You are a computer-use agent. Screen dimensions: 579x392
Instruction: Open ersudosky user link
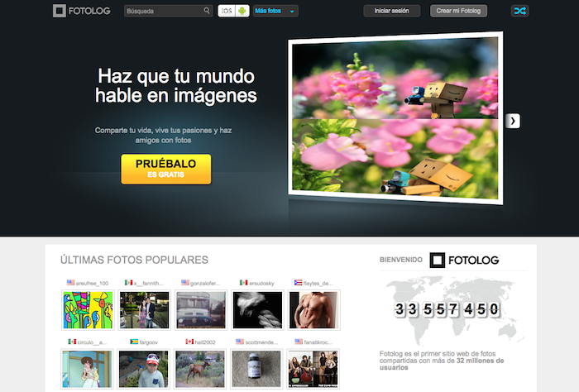(x=261, y=284)
